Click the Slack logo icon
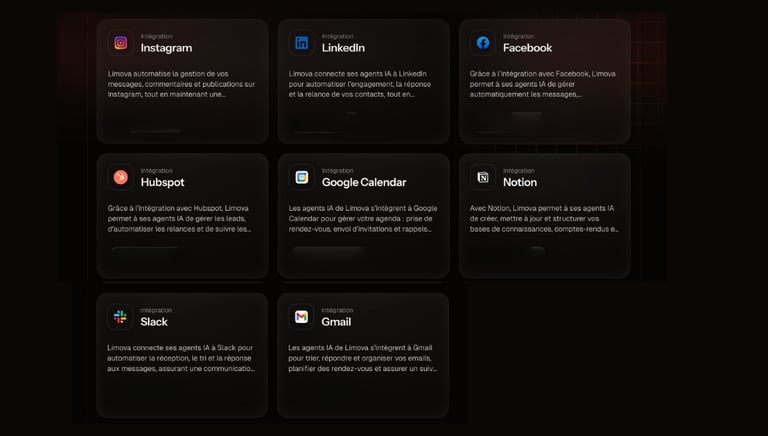 (120, 317)
